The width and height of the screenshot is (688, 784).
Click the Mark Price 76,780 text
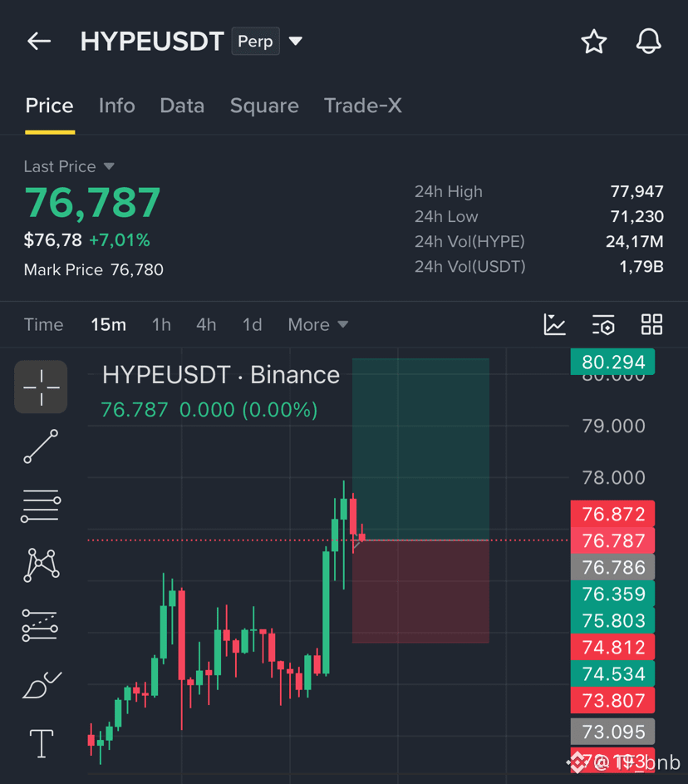(x=93, y=270)
